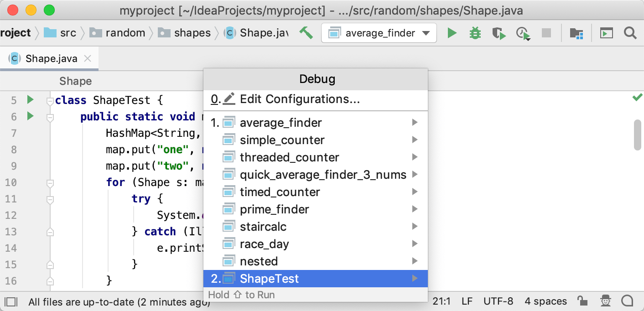Toggle the tool windows icon in status bar
The width and height of the screenshot is (644, 311).
pos(11,301)
